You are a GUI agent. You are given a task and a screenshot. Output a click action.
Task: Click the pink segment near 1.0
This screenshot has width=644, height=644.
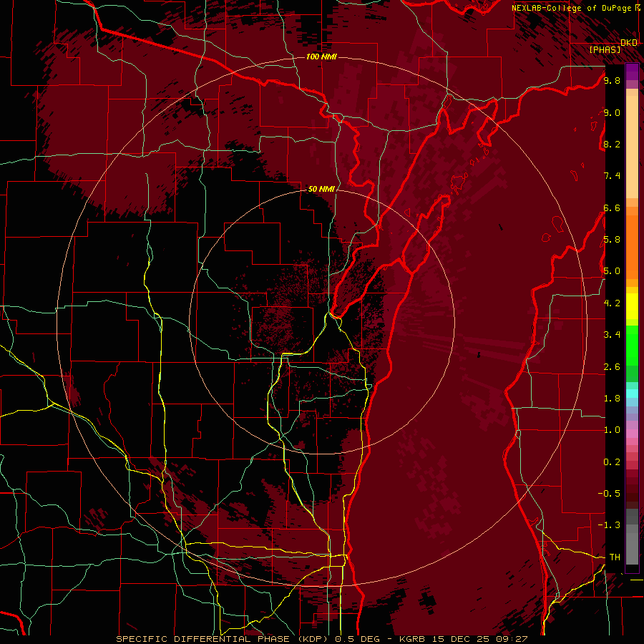click(632, 434)
